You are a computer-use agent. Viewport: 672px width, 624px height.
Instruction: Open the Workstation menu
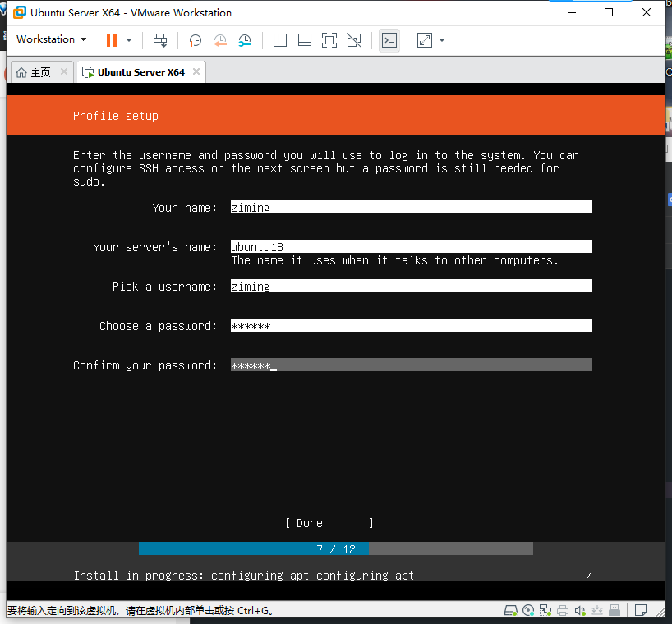tap(52, 39)
